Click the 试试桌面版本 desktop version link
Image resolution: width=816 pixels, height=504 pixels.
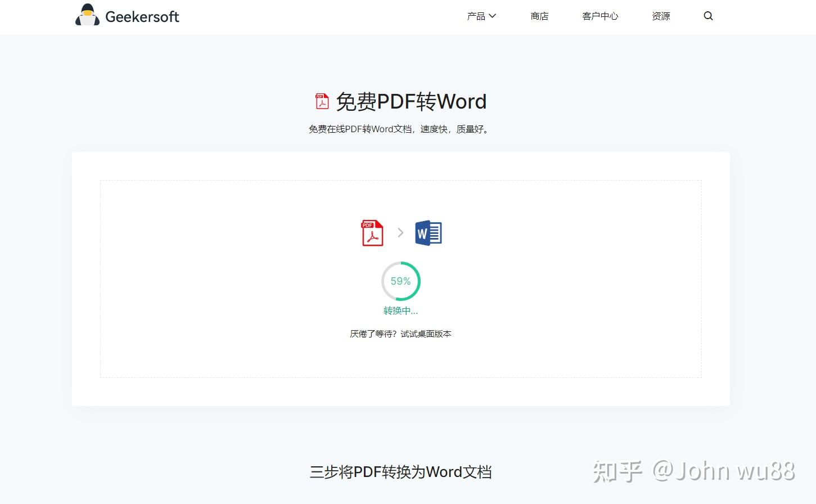click(x=426, y=334)
